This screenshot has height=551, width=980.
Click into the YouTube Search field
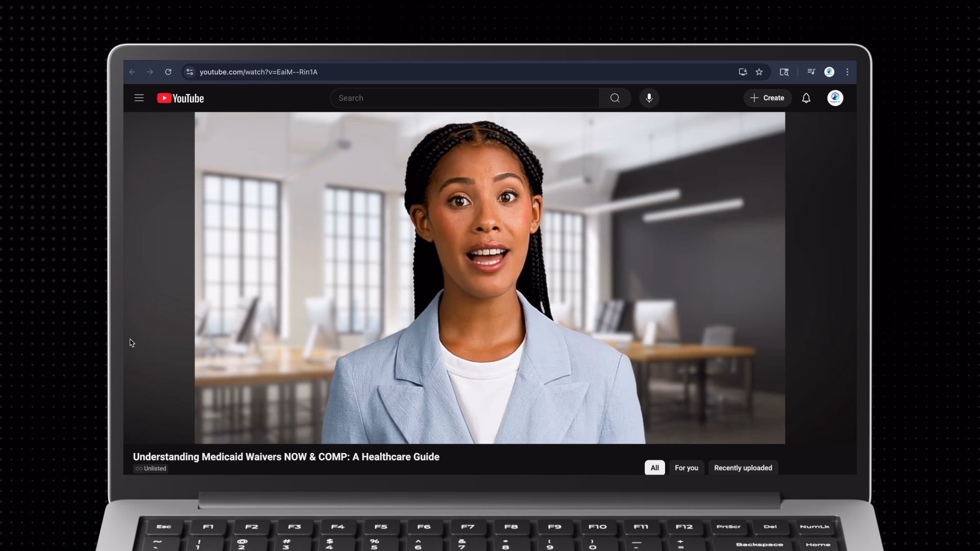464,98
